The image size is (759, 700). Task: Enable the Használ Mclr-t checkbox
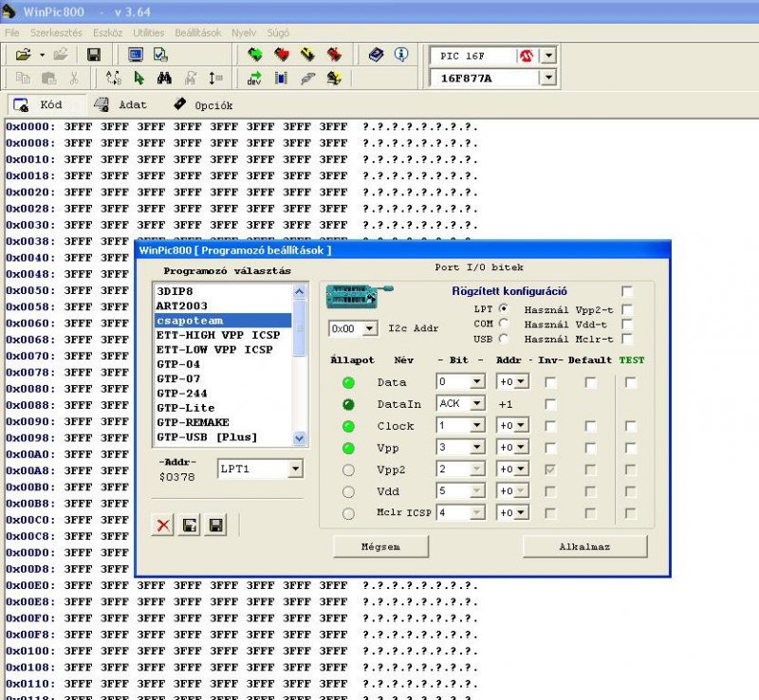(627, 339)
